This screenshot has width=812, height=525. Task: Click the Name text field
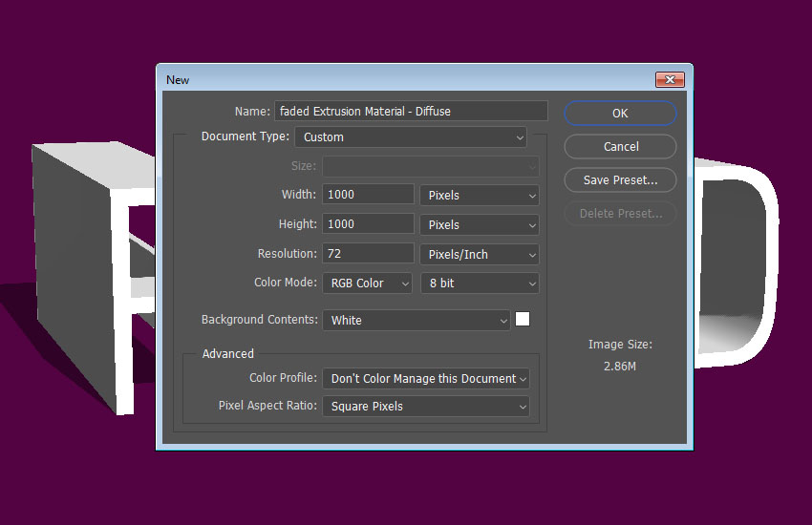click(x=411, y=111)
